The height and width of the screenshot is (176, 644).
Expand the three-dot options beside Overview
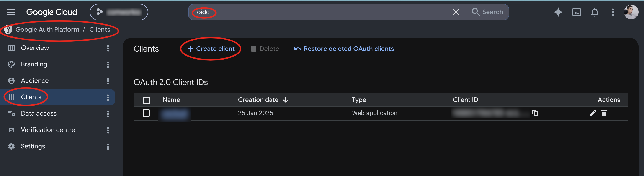click(x=108, y=48)
